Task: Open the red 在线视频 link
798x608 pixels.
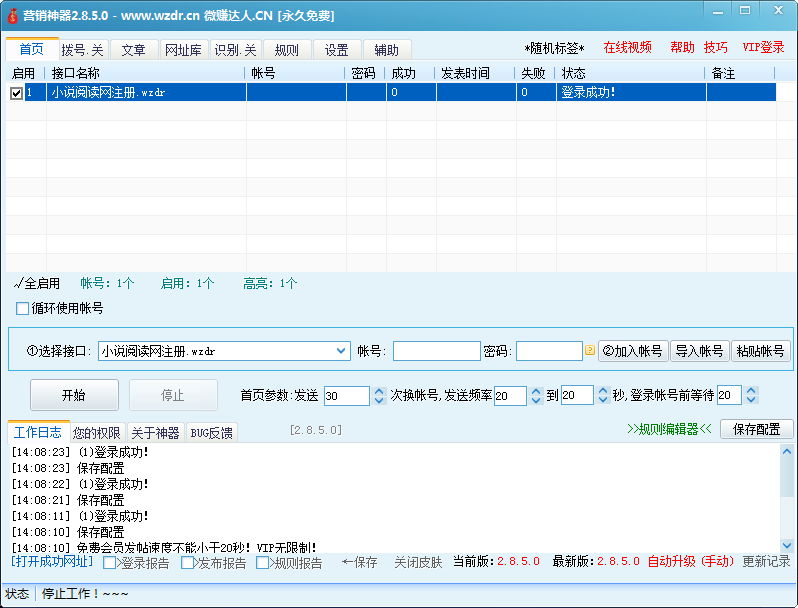Action: [627, 48]
